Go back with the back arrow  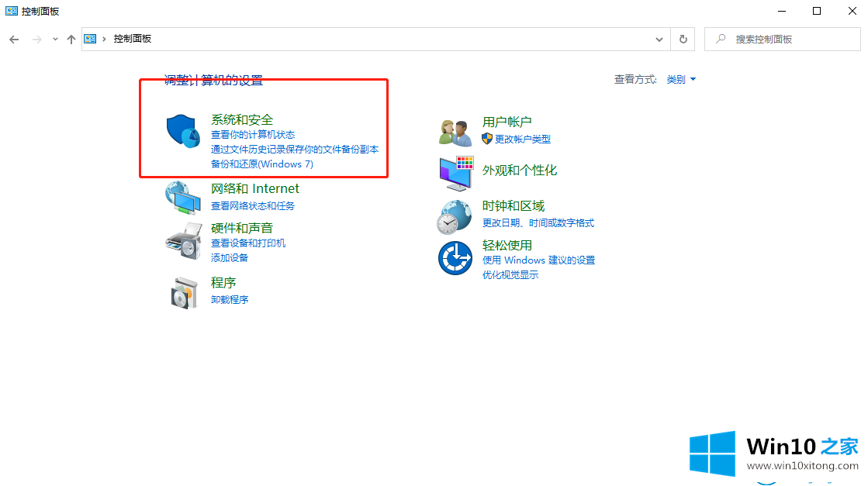pos(15,40)
